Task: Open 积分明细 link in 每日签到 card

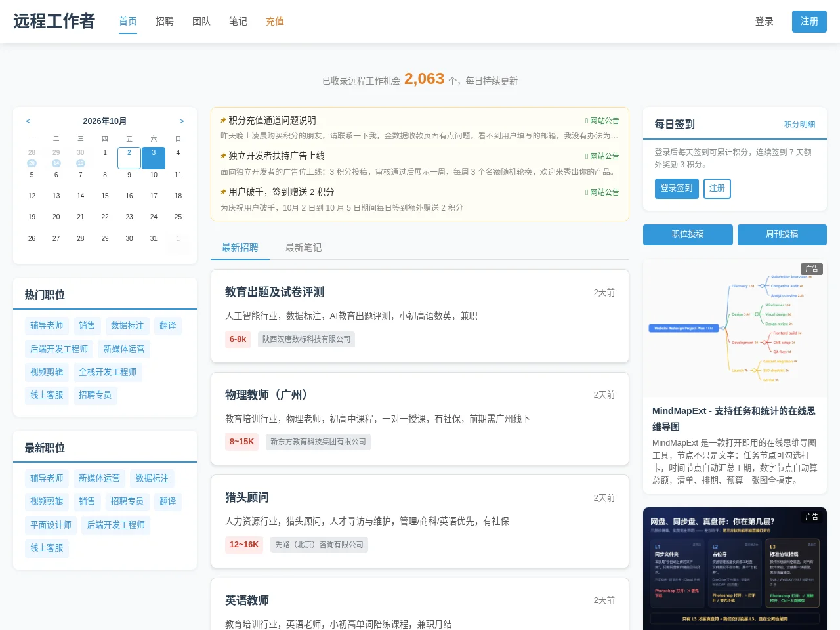Action: (800, 125)
